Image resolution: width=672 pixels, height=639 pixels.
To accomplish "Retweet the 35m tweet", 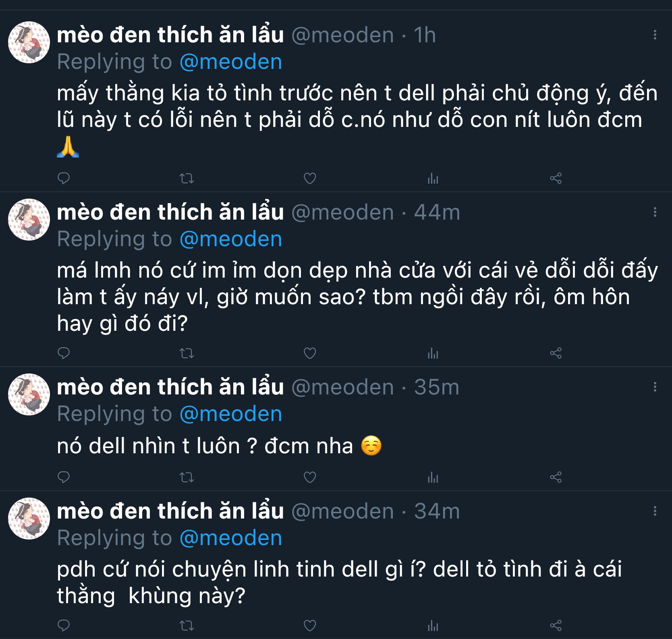I will (187, 477).
